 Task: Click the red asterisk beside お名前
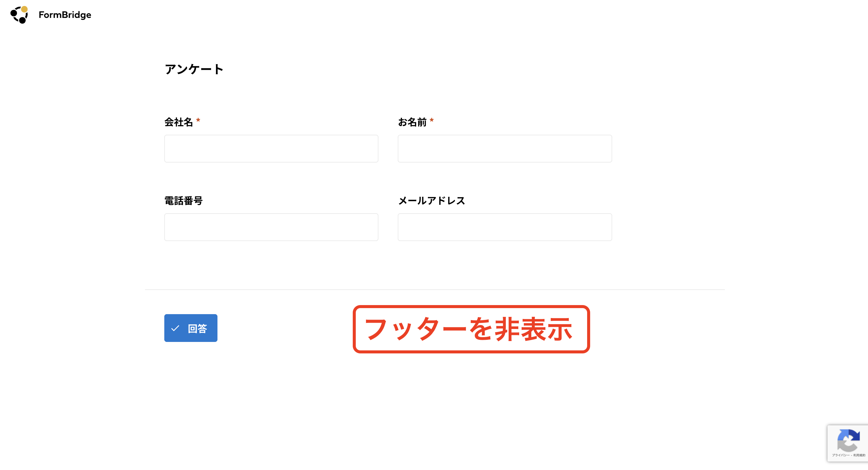(432, 120)
